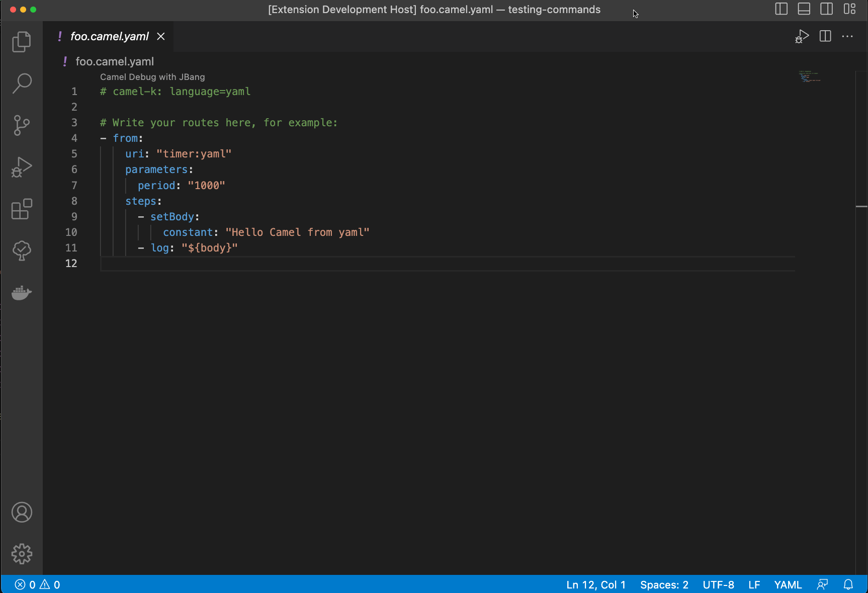Open the Customize Layout dropdown
The height and width of the screenshot is (593, 868).
click(x=850, y=9)
